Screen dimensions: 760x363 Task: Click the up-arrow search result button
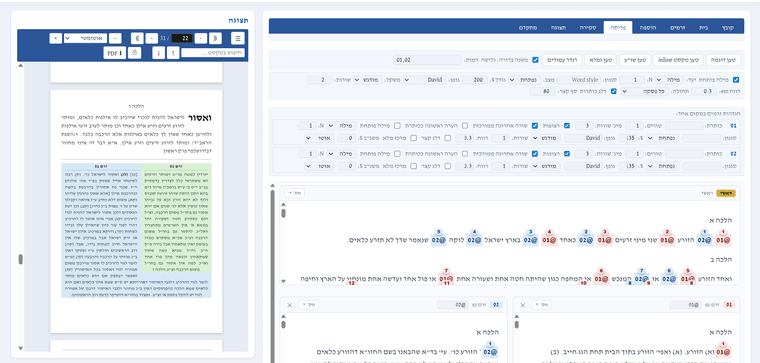[x=173, y=53]
